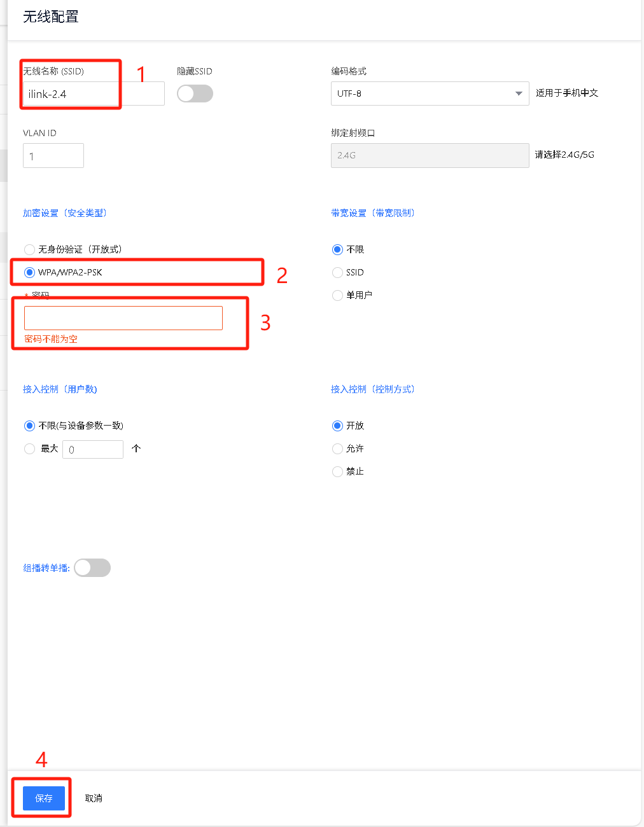Select SSID bandwidth limit option
The image size is (644, 827).
coord(338,272)
